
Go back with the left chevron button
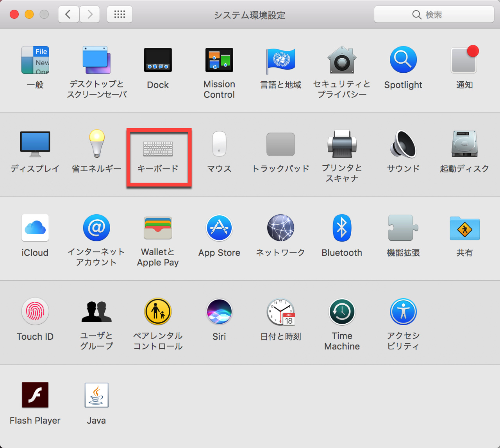pyautogui.click(x=69, y=14)
